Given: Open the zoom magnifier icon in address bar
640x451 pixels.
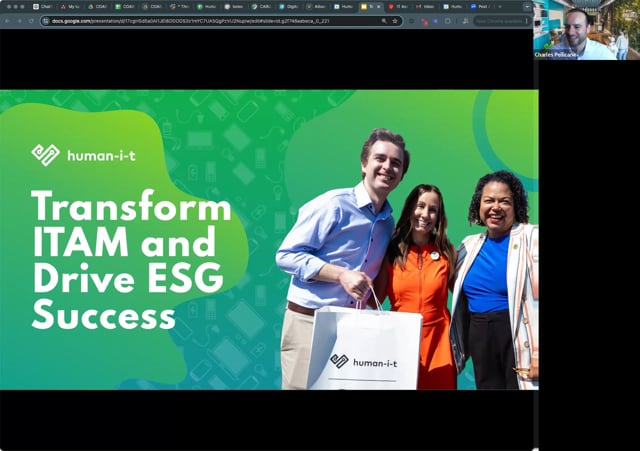Looking at the screenshot, I should [x=384, y=21].
